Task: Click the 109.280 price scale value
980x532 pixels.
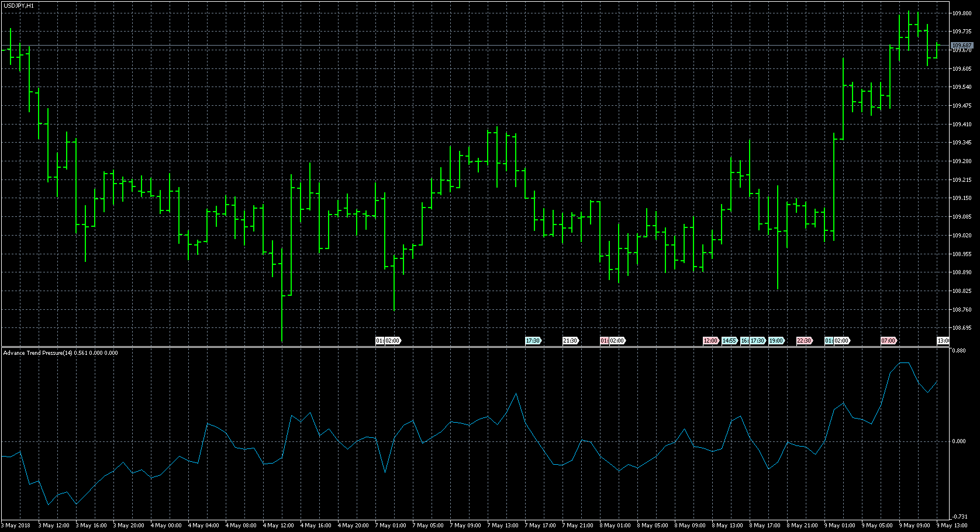Action: 962,161
